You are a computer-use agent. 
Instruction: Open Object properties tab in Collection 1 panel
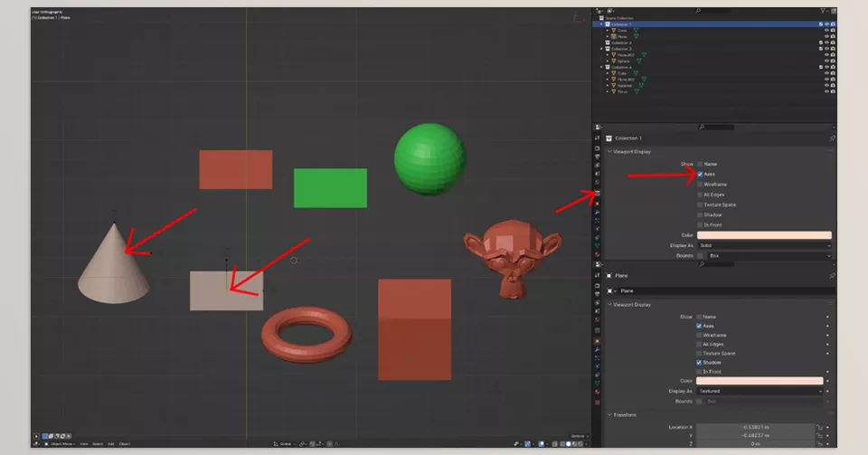pos(597,204)
